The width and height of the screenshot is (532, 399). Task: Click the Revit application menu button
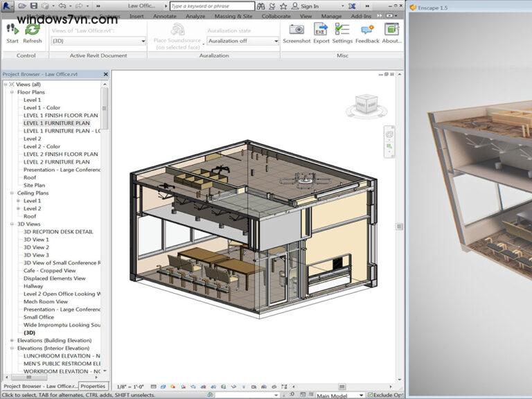tap(8, 6)
